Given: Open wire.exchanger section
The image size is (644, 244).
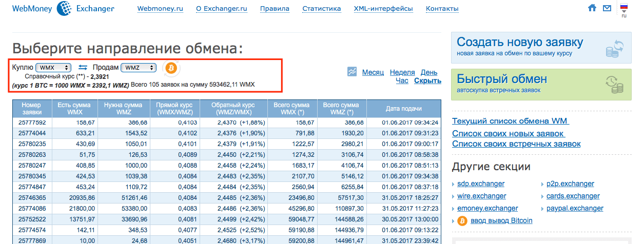Looking at the screenshot, I should (482, 196).
